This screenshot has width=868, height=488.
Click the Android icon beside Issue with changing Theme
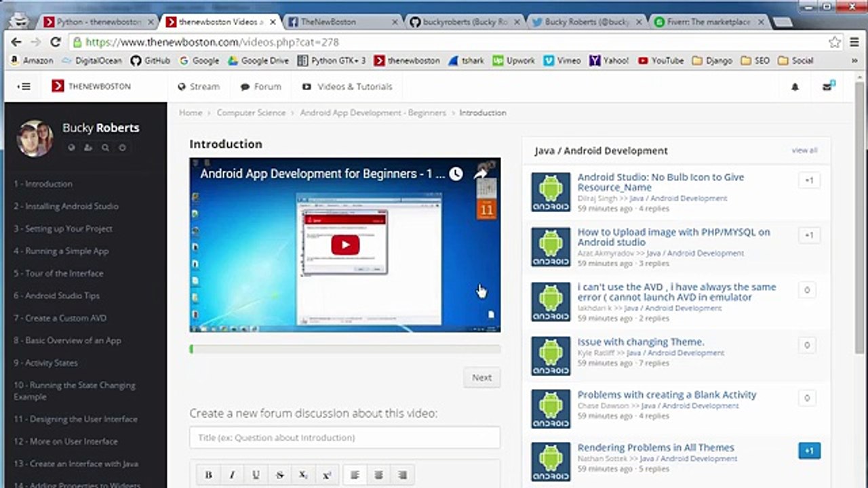tap(551, 356)
